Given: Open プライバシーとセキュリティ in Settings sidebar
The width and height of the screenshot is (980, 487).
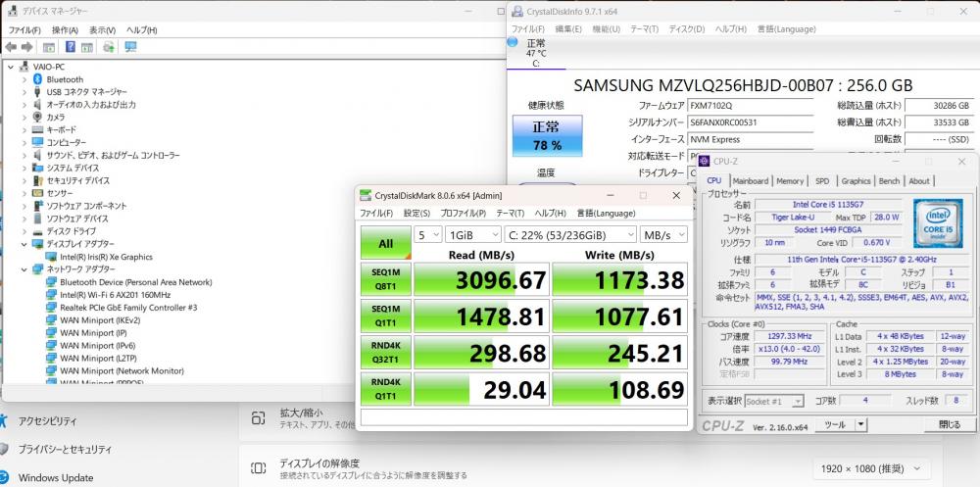Looking at the screenshot, I should [65, 449].
